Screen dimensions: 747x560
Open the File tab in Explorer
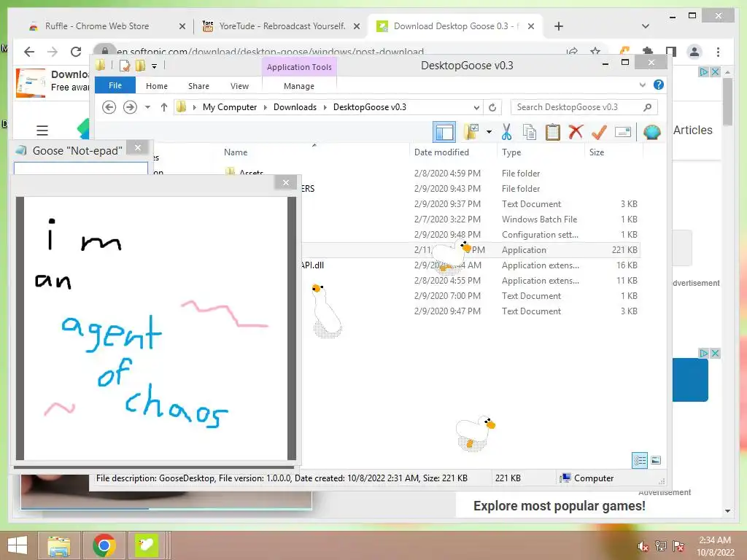(x=115, y=85)
